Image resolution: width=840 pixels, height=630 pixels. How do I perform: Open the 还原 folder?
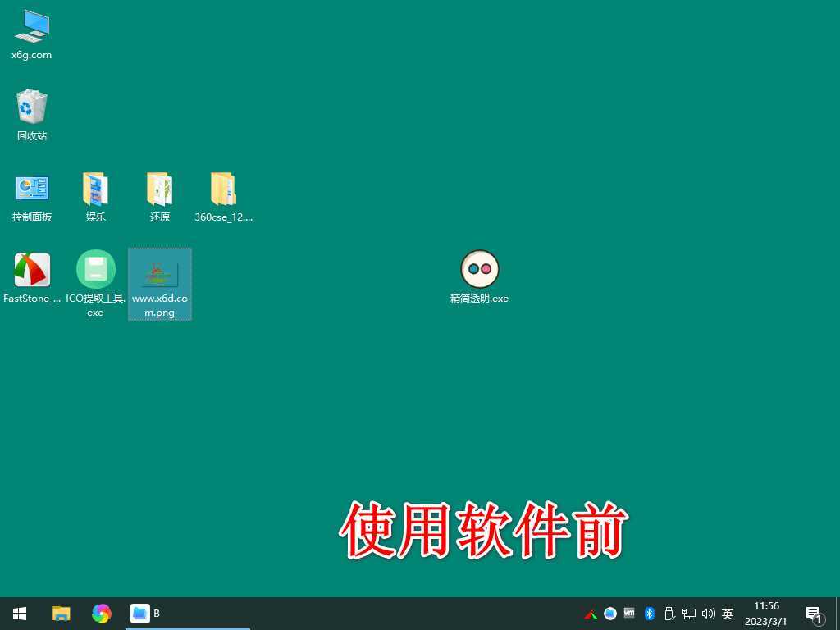tap(159, 187)
